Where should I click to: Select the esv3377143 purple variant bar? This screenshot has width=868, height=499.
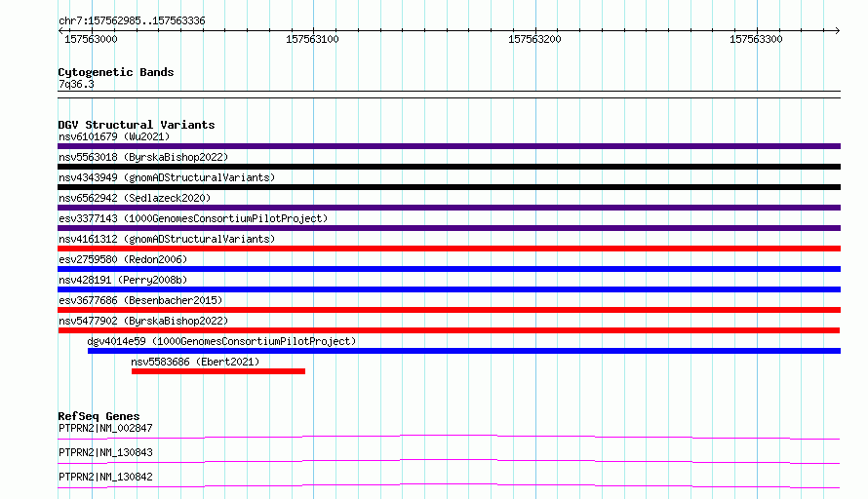pos(449,228)
